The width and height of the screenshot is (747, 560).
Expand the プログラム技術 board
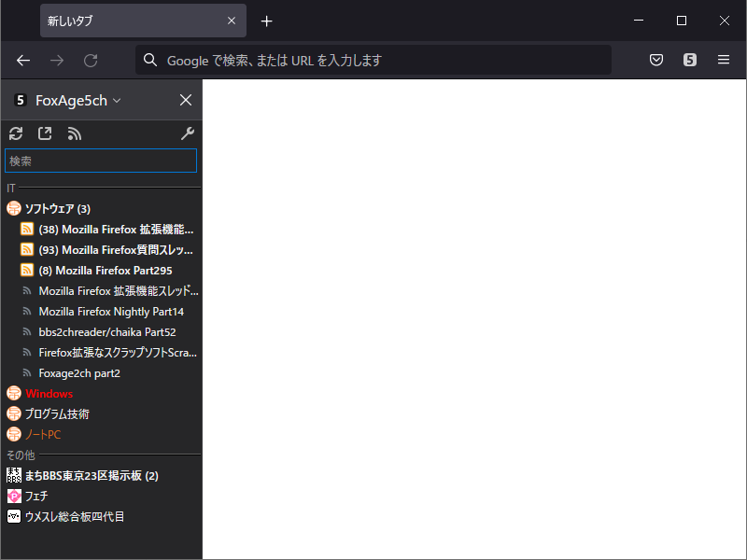click(57, 413)
